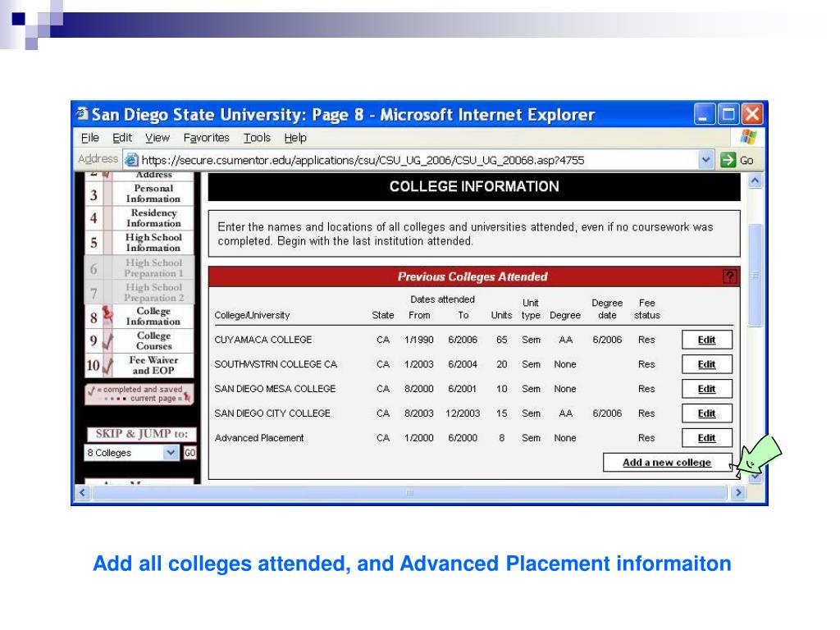840x630 pixels.
Task: Click the CUYAMACA COLLEGE name text
Action: 263,340
